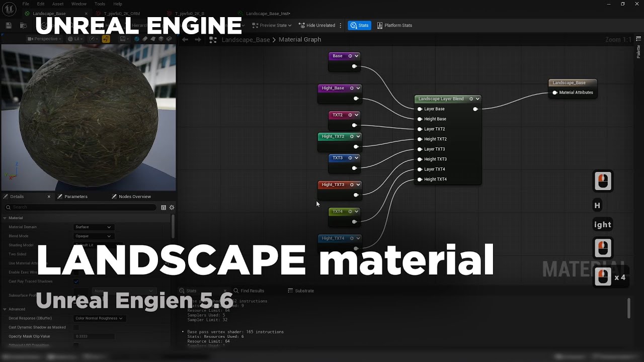Open the Find Results tab

pos(248,291)
